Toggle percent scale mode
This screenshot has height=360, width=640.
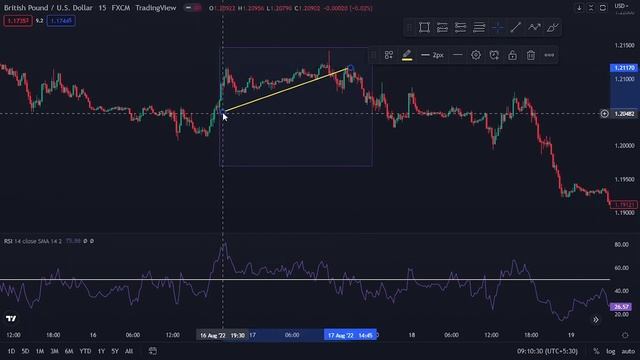tap(596, 351)
